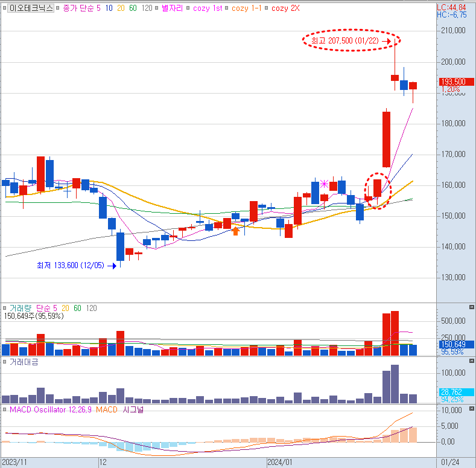
Task: Click the 거래량 volume indicator label
Action: point(21,308)
